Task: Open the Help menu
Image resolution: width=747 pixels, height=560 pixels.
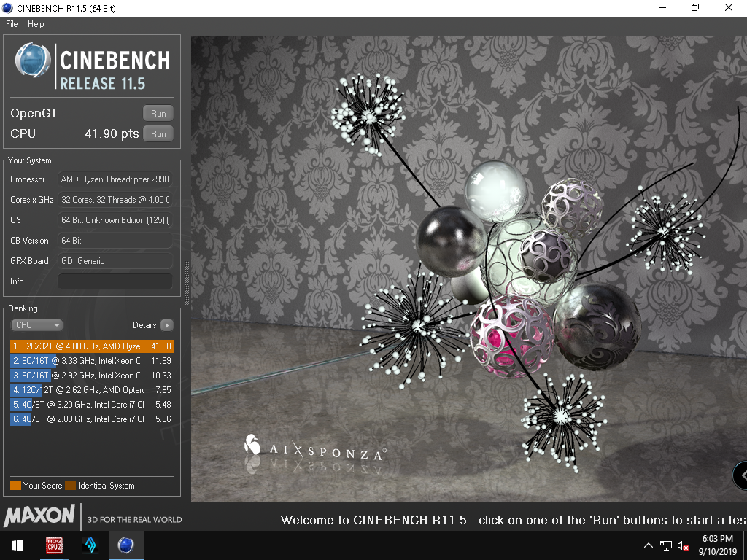Action: [36, 24]
